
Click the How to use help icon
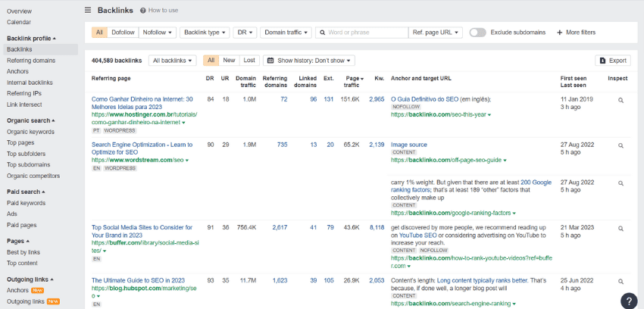[x=143, y=11]
